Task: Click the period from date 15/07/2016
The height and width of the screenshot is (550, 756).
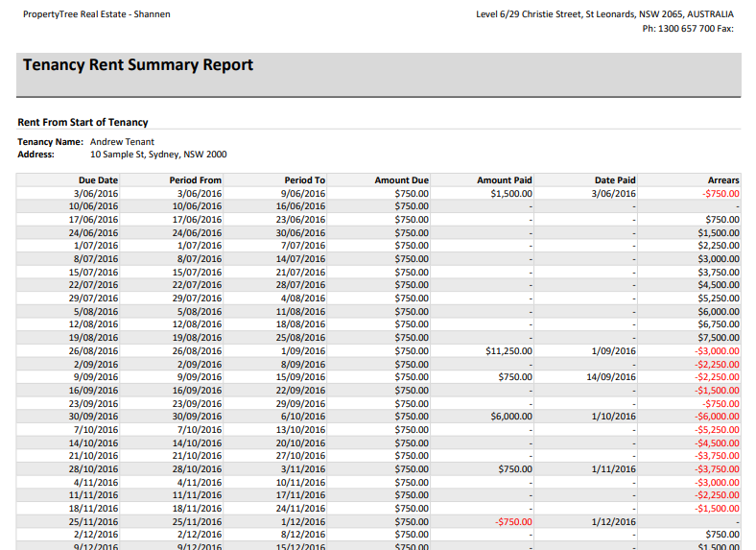Action: (198, 272)
